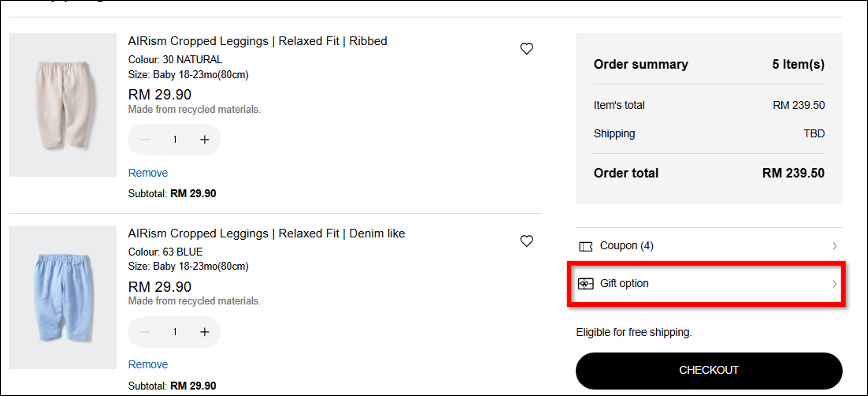
Task: Click the coupon ticket icon
Action: pyautogui.click(x=586, y=246)
